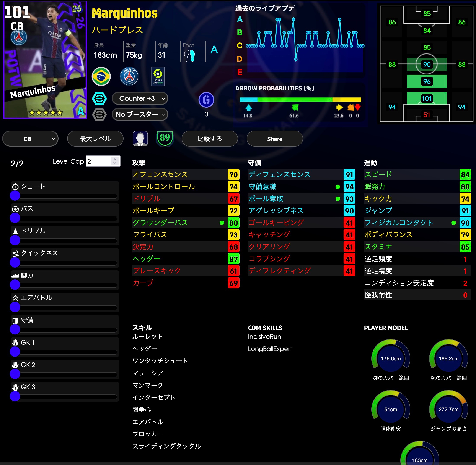Click the 守備 training slider handle
Screen dimensions: 476x465
(15, 329)
